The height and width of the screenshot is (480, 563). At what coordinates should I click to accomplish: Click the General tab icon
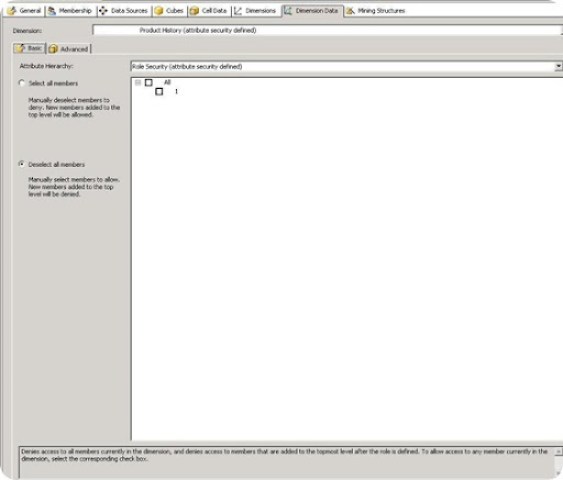pos(11,10)
